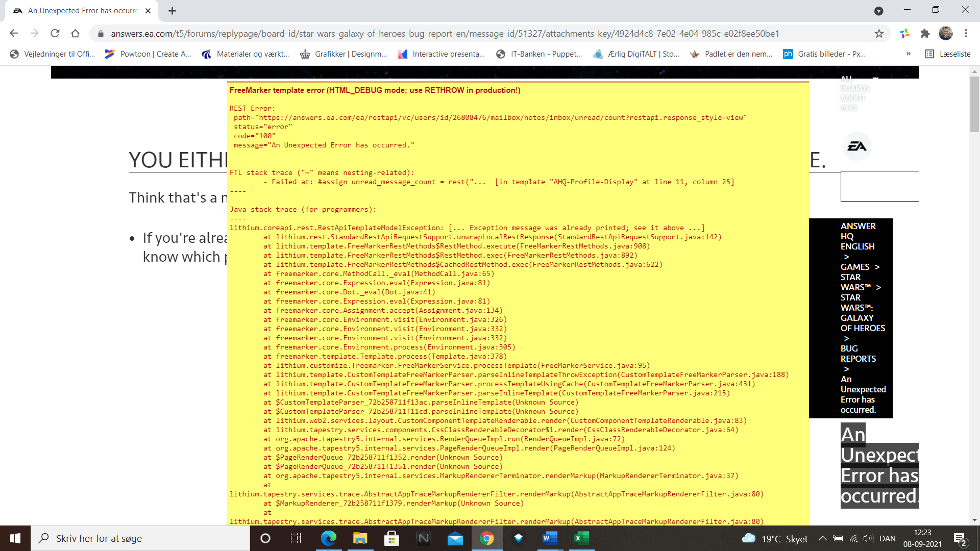Open Cortana from the taskbar
Viewport: 980px width, 551px height.
coord(265,538)
